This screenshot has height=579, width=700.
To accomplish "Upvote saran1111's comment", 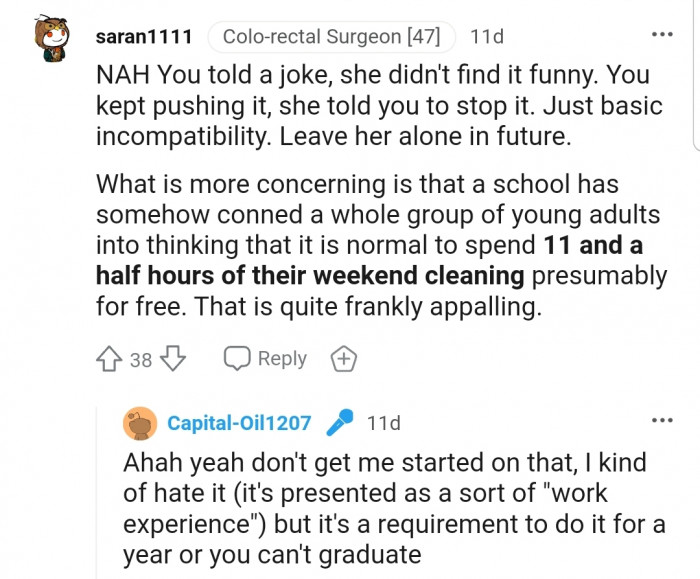I will pyautogui.click(x=110, y=358).
